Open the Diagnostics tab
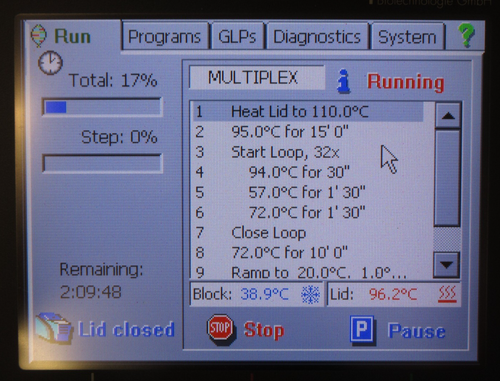Viewport: 500px width, 381px height. 317,36
